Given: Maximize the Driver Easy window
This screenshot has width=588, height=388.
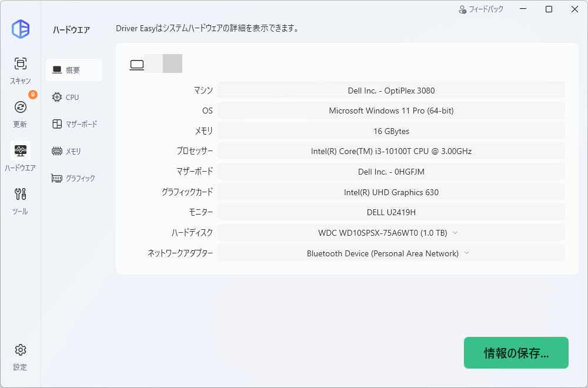Looking at the screenshot, I should pos(549,9).
